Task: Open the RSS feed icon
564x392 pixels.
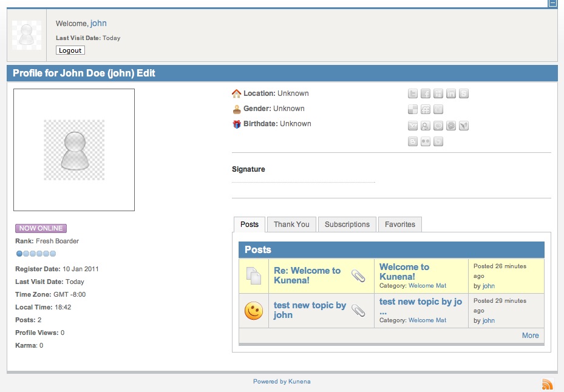Action: (x=547, y=384)
